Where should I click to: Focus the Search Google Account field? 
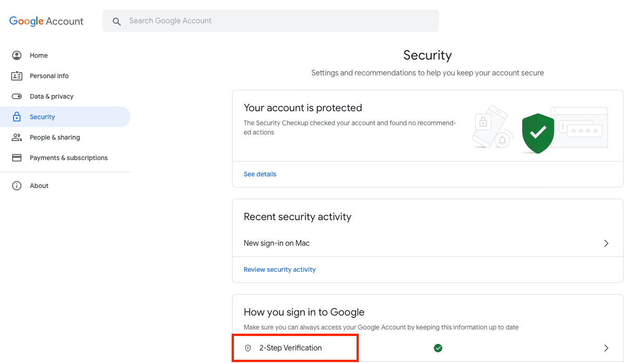(280, 21)
